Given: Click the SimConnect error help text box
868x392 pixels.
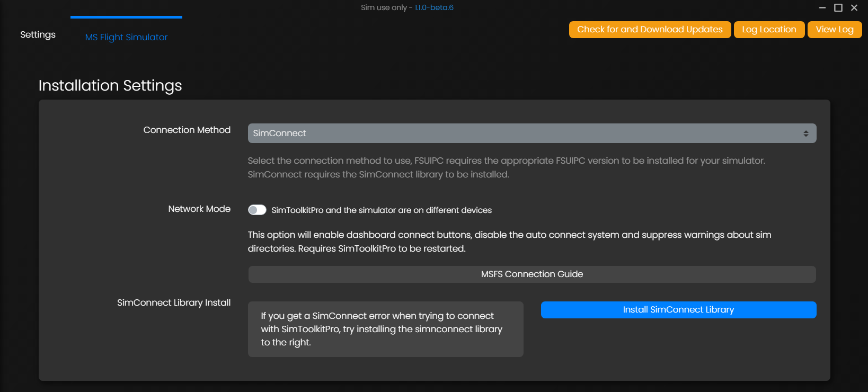Looking at the screenshot, I should coord(385,329).
